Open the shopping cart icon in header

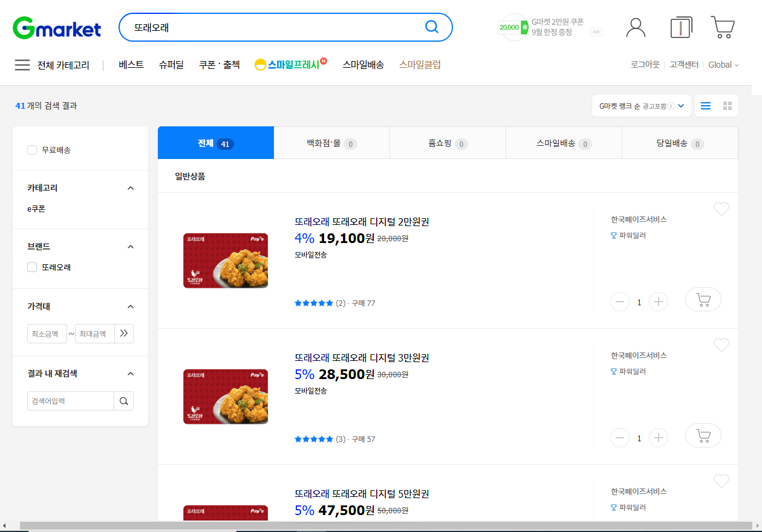point(723,27)
